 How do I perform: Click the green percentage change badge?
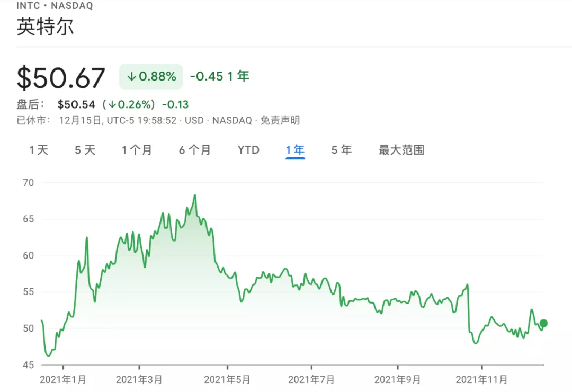tap(150, 76)
